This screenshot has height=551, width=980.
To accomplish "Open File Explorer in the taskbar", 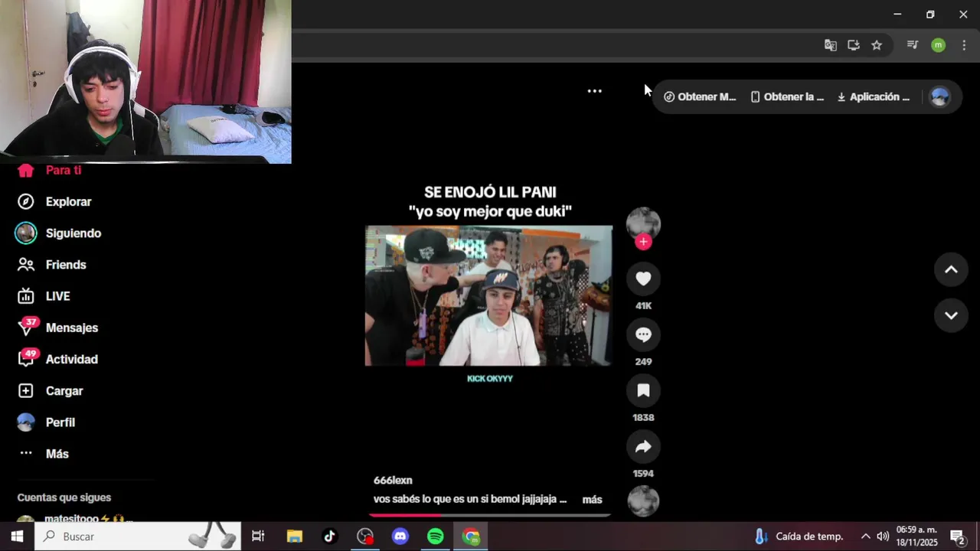I will (x=295, y=536).
